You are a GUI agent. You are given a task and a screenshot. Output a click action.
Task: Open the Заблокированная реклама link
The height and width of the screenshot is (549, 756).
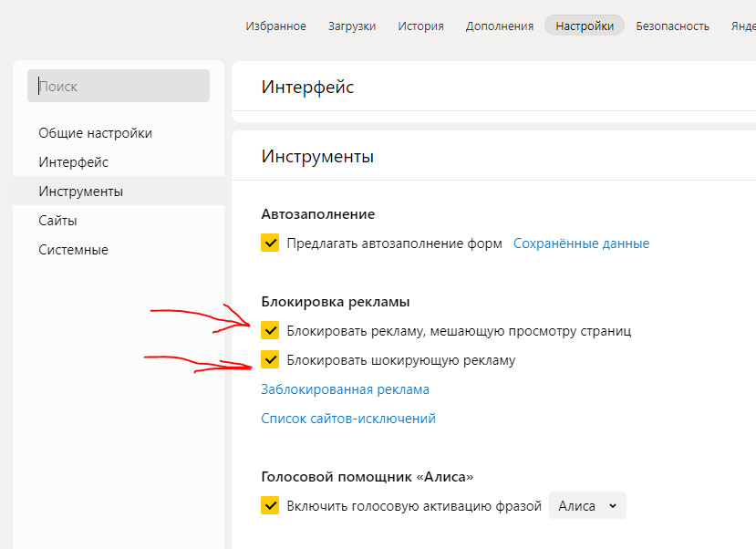[346, 389]
